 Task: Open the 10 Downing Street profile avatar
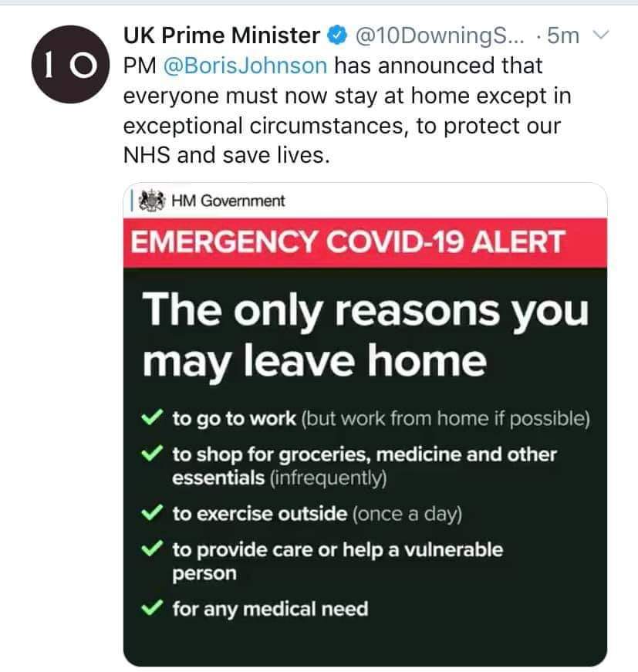[70, 64]
